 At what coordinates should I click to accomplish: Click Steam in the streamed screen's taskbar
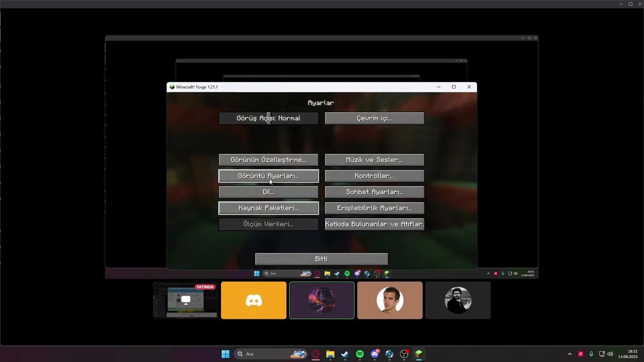click(337, 274)
